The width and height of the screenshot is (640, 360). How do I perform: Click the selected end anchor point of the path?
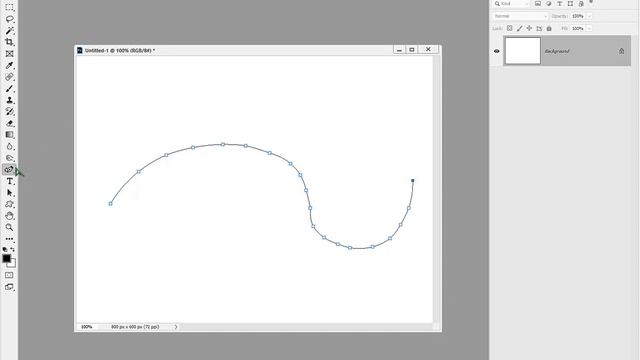click(x=413, y=180)
